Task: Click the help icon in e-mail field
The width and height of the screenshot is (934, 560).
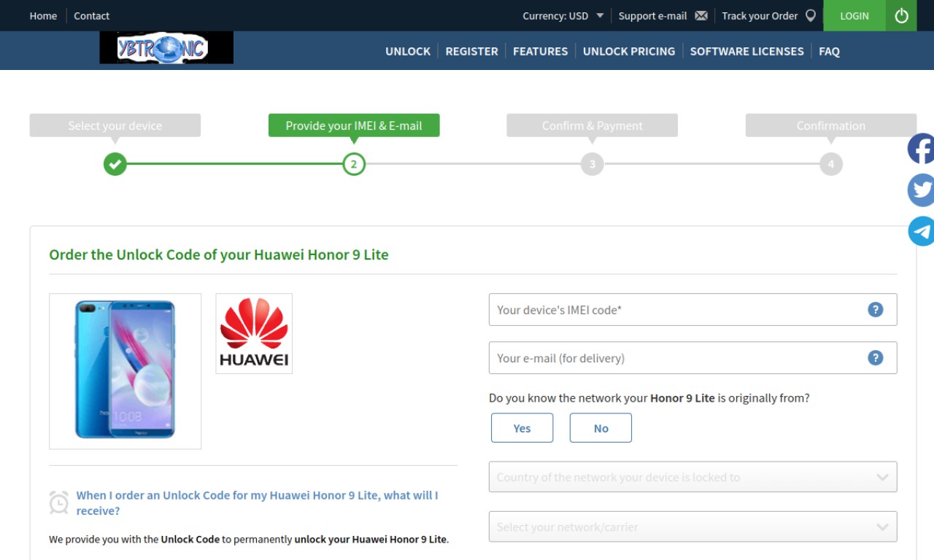Action: point(876,357)
